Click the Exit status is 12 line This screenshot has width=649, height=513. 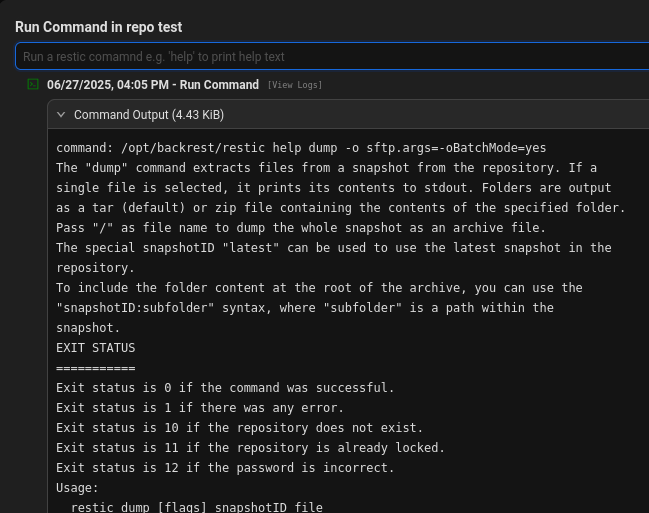225,468
